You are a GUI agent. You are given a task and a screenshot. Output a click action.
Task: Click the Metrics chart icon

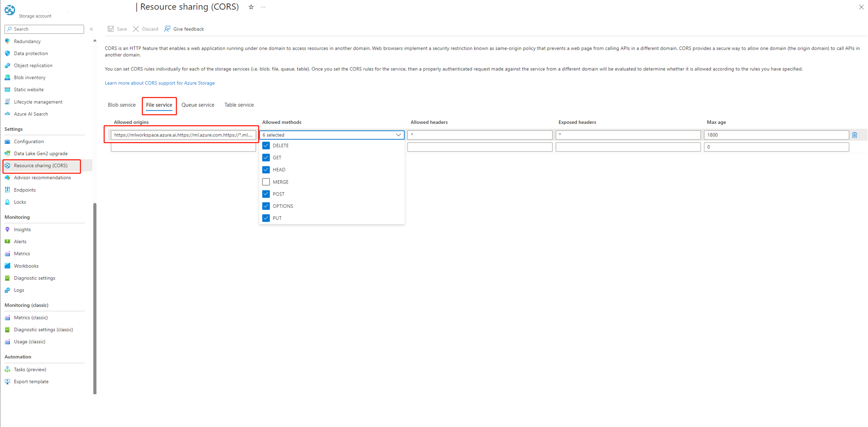[x=7, y=254]
